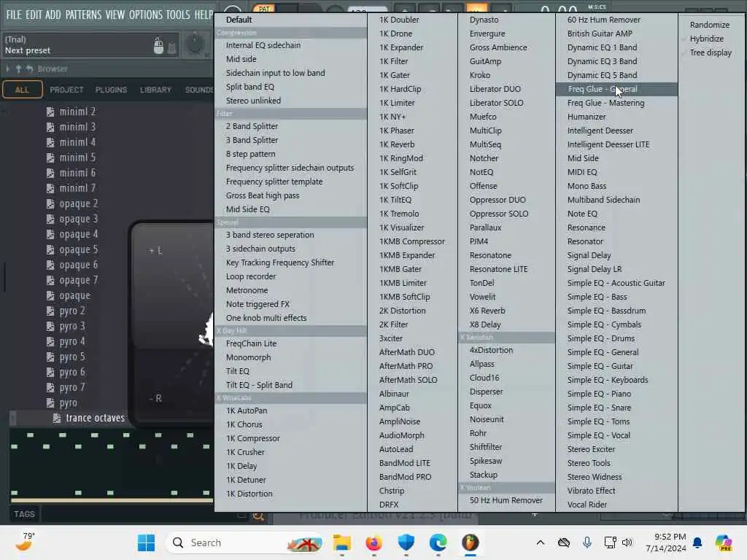Open Microsoft Edge from taskbar
This screenshot has height=560, width=747.
(438, 542)
